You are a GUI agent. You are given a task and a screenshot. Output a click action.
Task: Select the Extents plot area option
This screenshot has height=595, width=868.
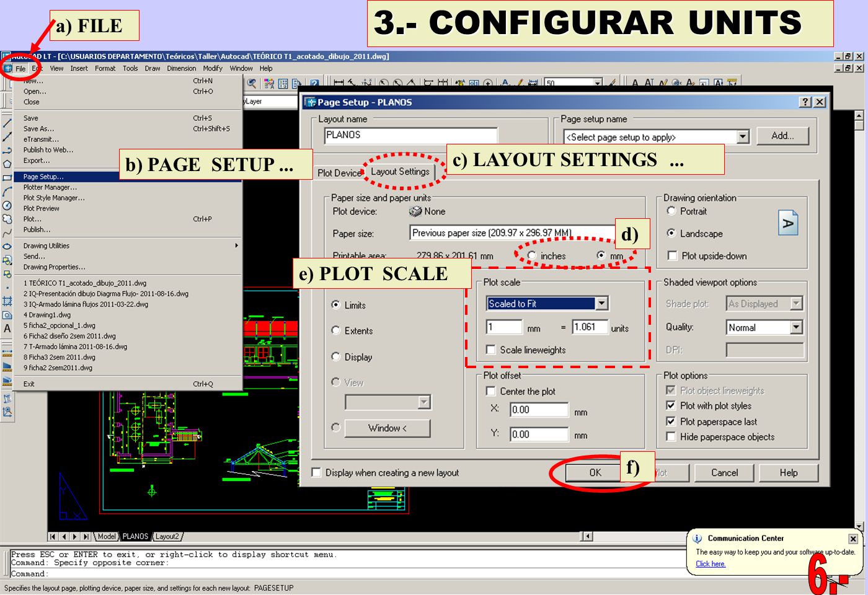tap(336, 331)
